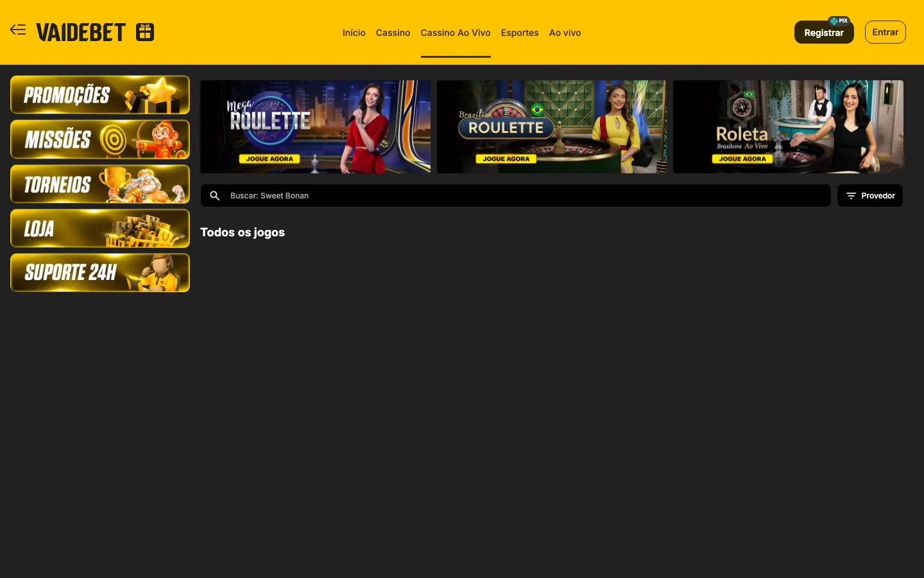Image resolution: width=924 pixels, height=578 pixels.
Task: Open the Missões sidebar banner
Action: [100, 139]
